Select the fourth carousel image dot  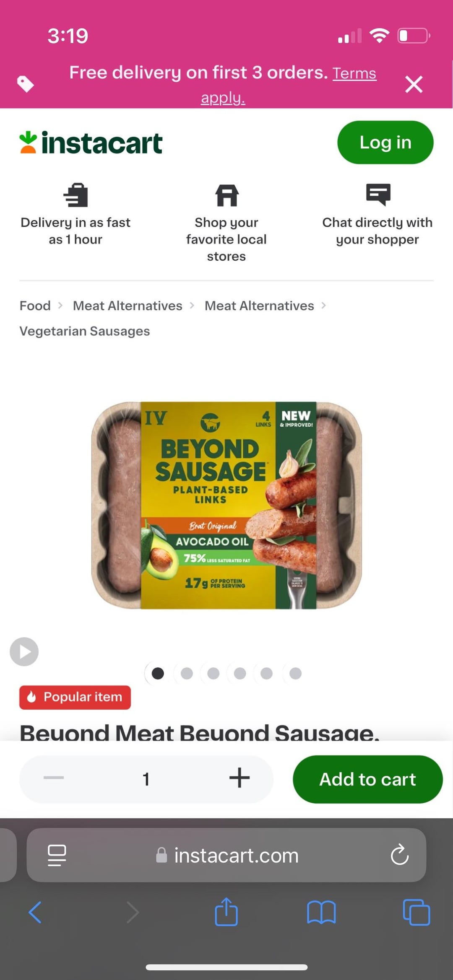(240, 673)
